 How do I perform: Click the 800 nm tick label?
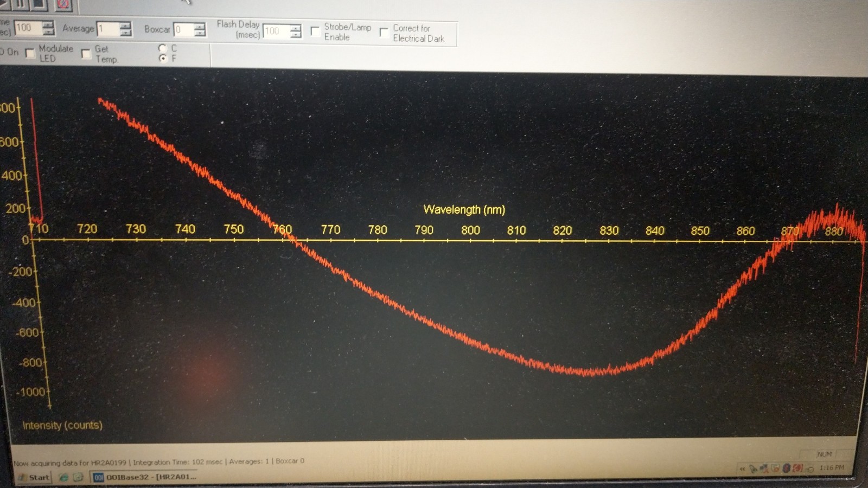point(470,230)
